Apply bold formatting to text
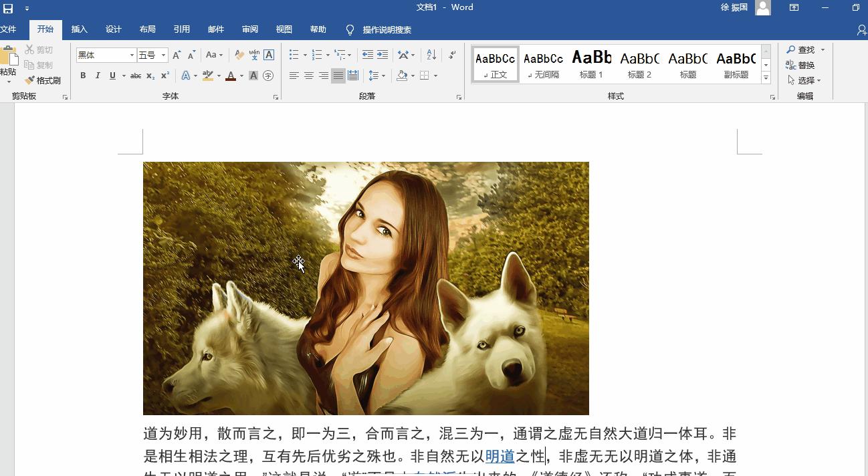 click(83, 76)
